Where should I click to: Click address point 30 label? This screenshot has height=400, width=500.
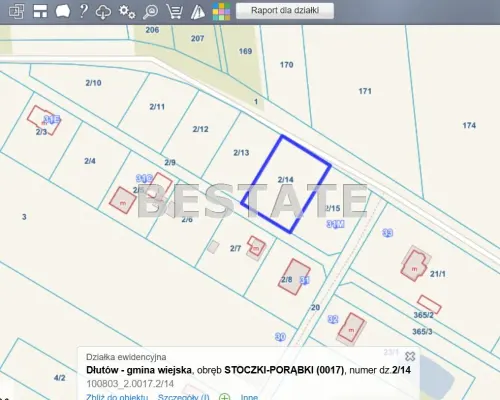(280, 337)
